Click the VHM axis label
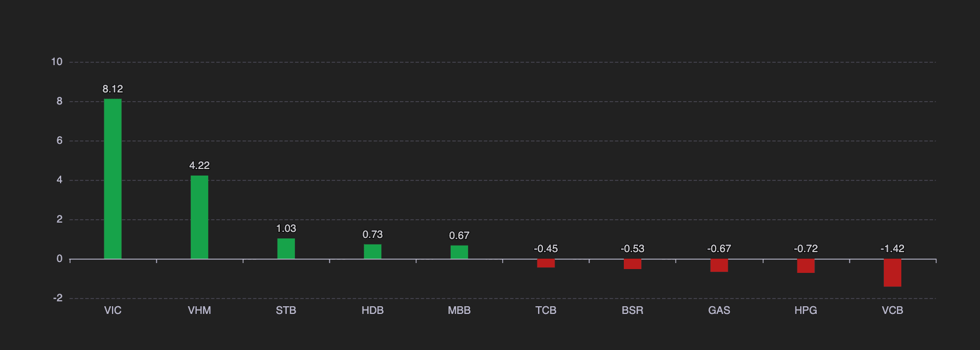 coord(199,311)
